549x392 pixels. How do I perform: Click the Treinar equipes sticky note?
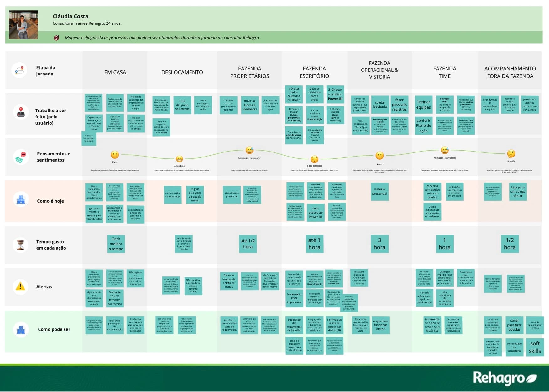[423, 105]
